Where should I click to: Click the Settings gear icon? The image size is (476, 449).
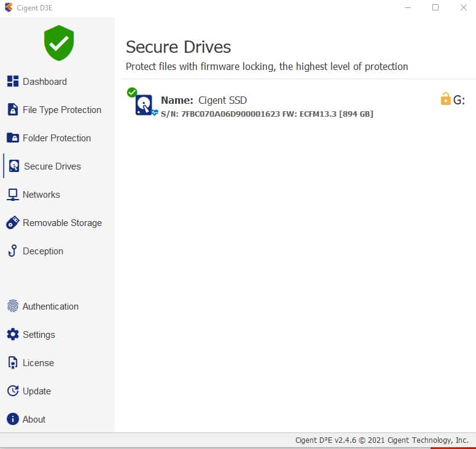13,334
